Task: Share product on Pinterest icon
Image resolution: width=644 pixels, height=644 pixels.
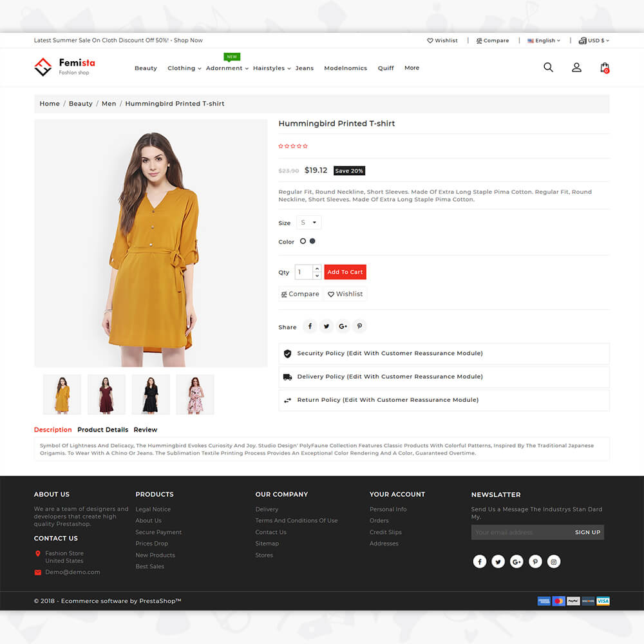Action: (x=359, y=327)
